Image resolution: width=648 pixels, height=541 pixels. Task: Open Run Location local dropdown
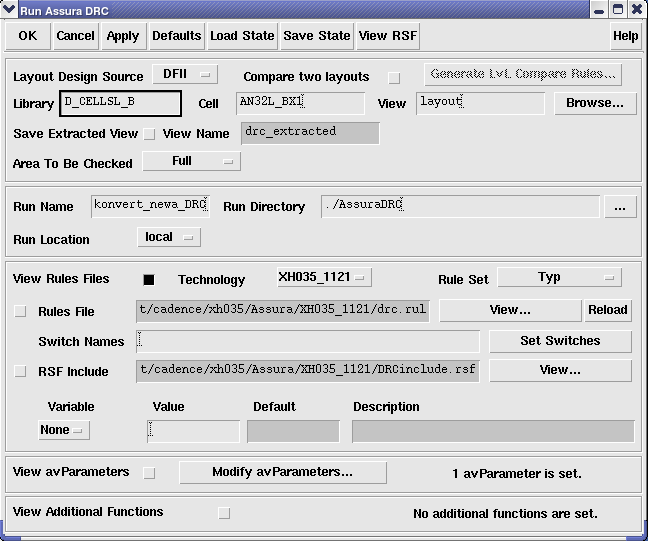pyautogui.click(x=169, y=237)
